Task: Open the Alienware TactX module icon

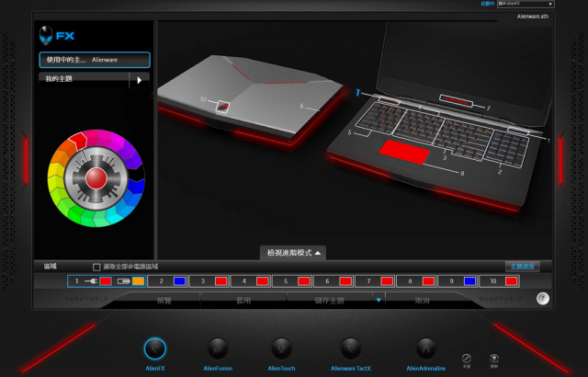Action: pyautogui.click(x=351, y=348)
